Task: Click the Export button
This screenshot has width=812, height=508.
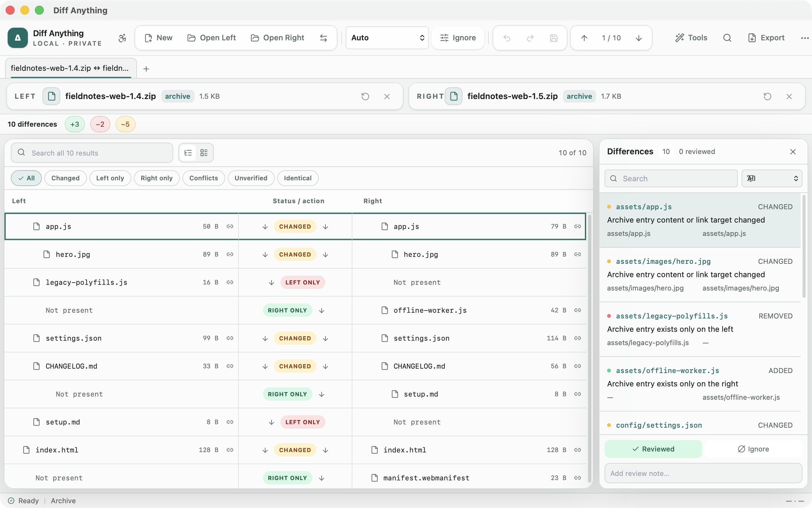Action: [766, 38]
